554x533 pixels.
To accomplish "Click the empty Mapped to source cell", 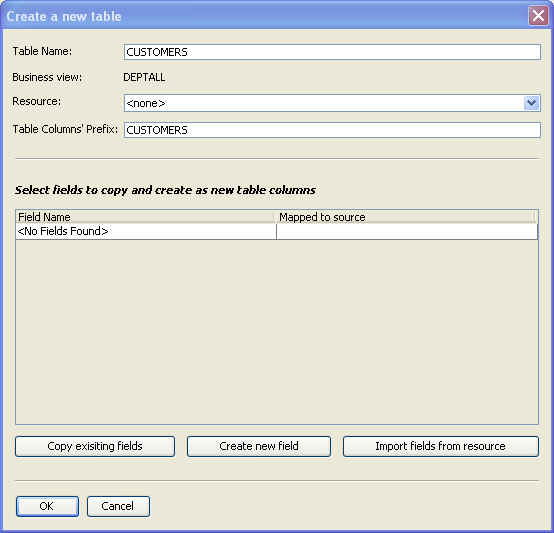I will click(x=407, y=231).
